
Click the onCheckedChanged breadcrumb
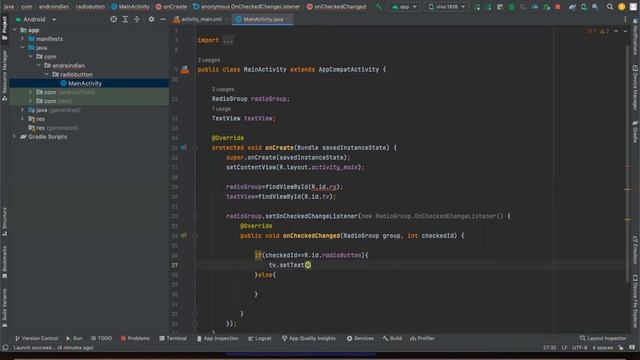[336, 7]
